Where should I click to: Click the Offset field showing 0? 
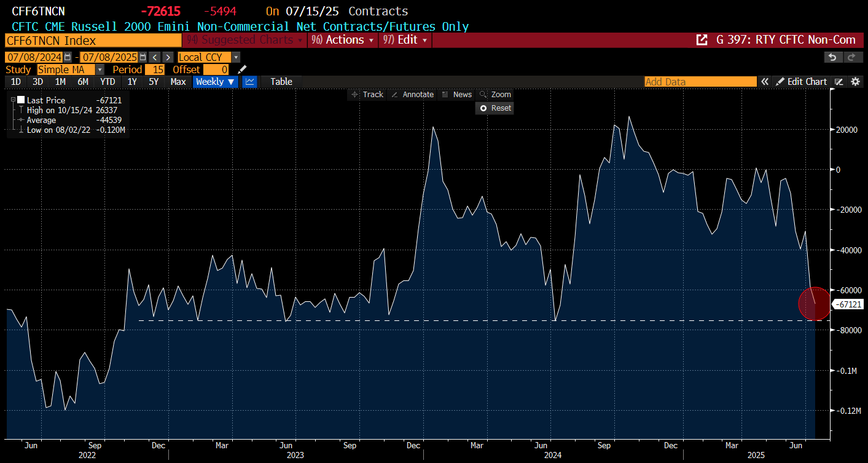217,69
